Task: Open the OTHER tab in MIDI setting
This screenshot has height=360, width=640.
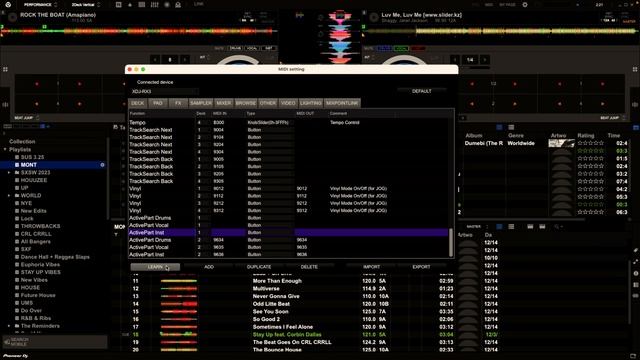Action: (268, 103)
